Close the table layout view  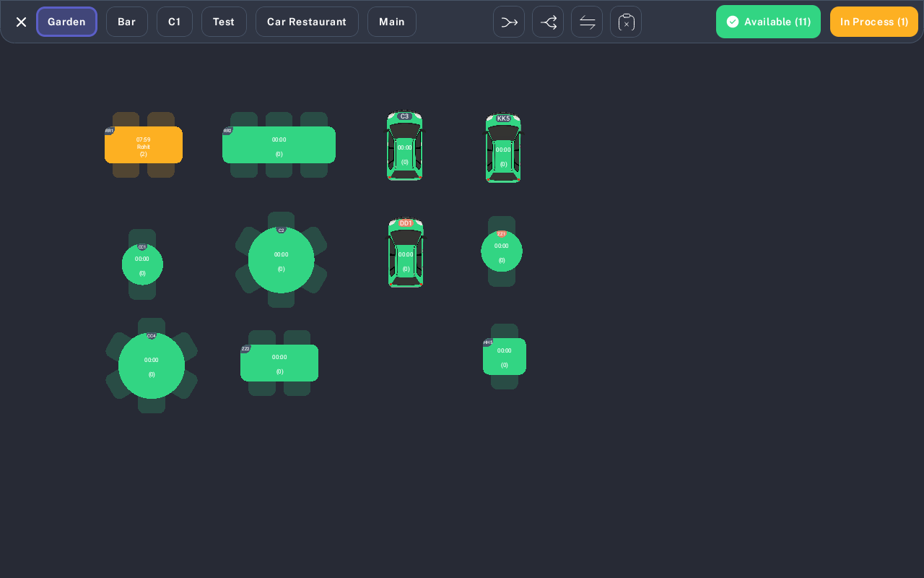point(21,22)
